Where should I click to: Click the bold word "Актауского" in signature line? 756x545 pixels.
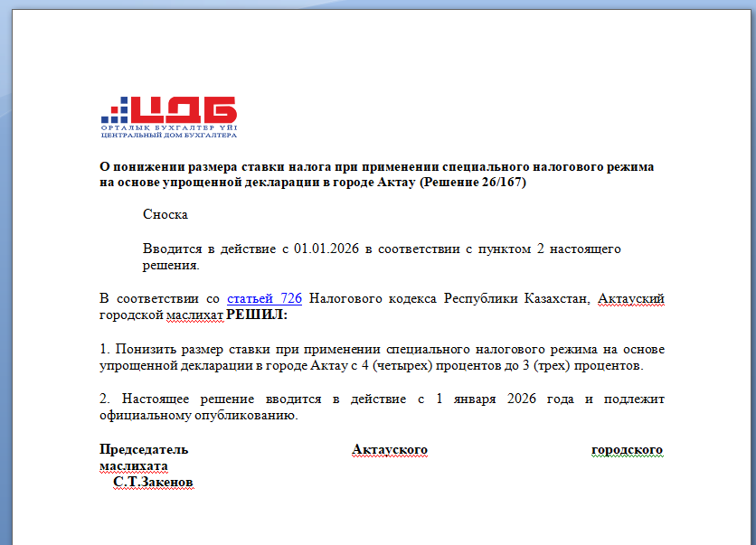pyautogui.click(x=390, y=449)
